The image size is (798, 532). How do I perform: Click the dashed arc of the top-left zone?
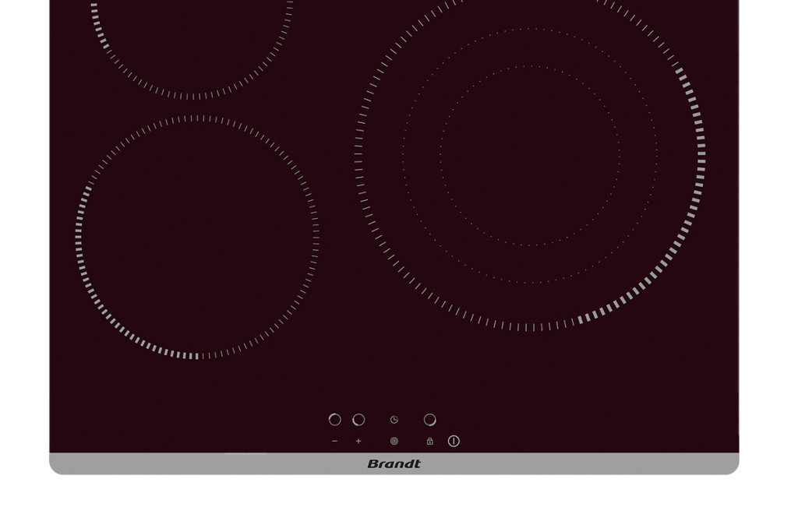[192, 97]
